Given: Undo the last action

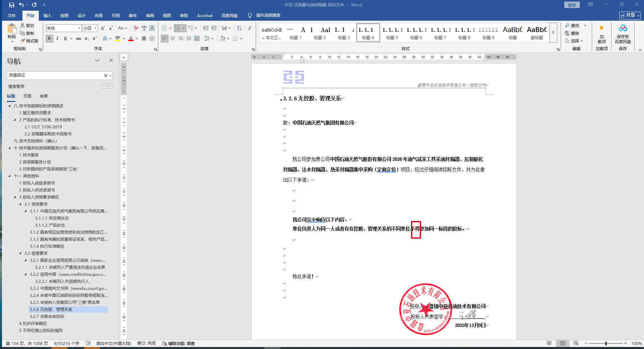Looking at the screenshot, I should click(x=21, y=5).
